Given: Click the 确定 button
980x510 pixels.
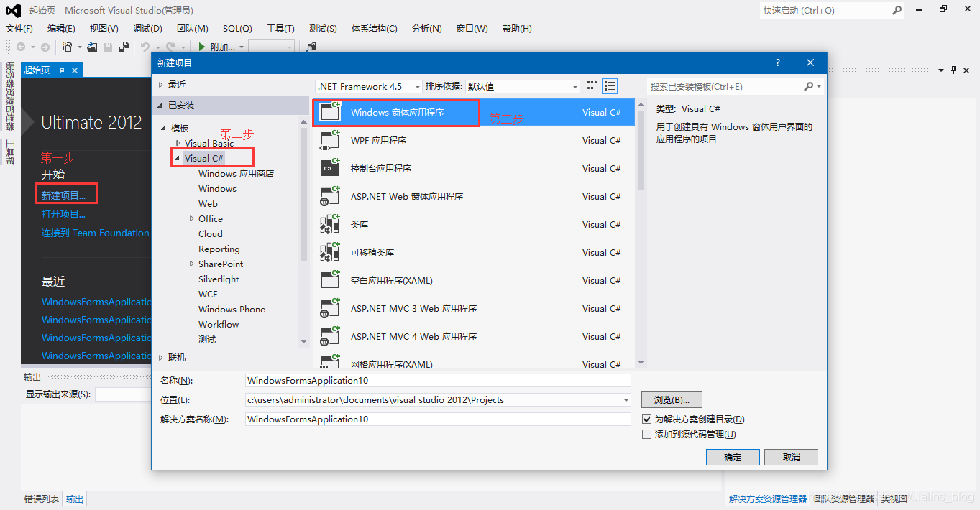Looking at the screenshot, I should (733, 457).
